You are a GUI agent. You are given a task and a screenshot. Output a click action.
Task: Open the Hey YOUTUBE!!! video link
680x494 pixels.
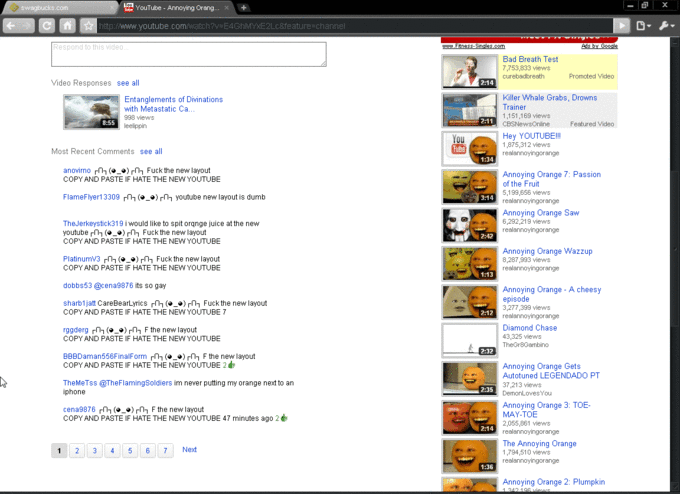click(532, 136)
